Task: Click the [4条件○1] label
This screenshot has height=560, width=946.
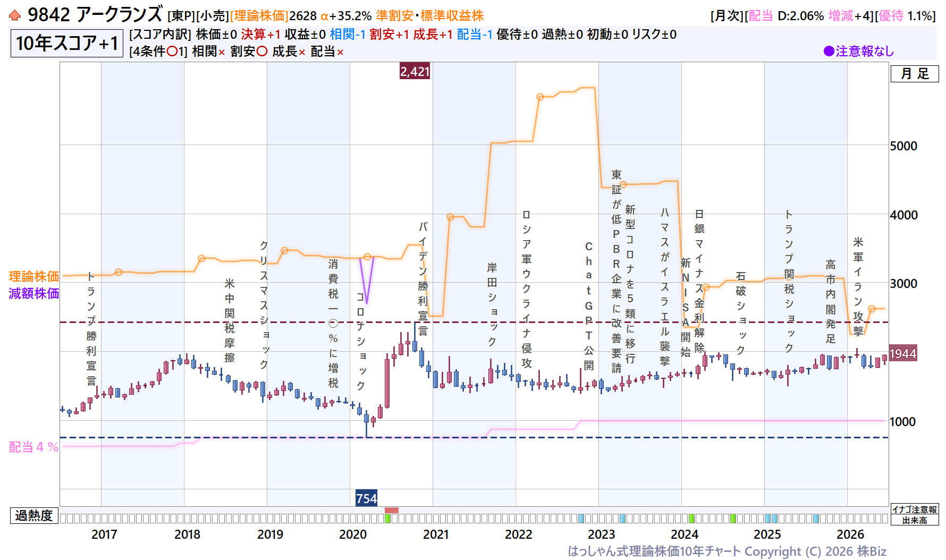Action: tap(158, 52)
